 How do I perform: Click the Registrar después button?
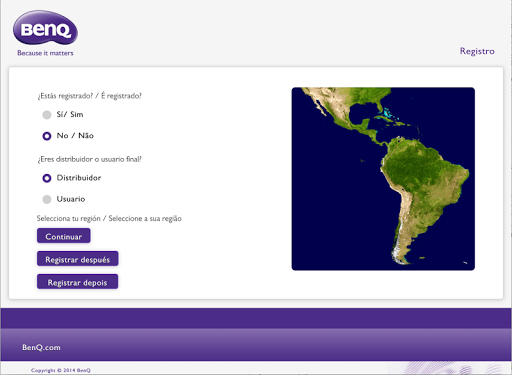point(78,259)
